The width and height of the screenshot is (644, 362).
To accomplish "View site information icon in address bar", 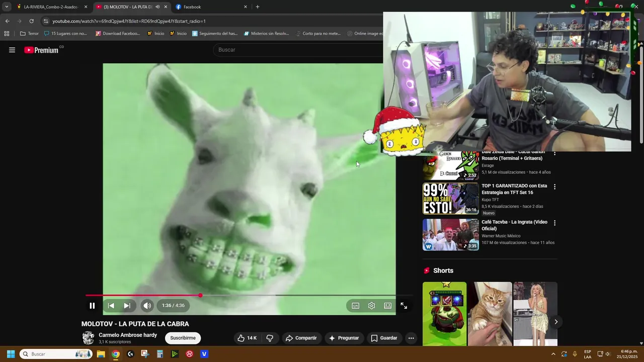I will pos(46,21).
